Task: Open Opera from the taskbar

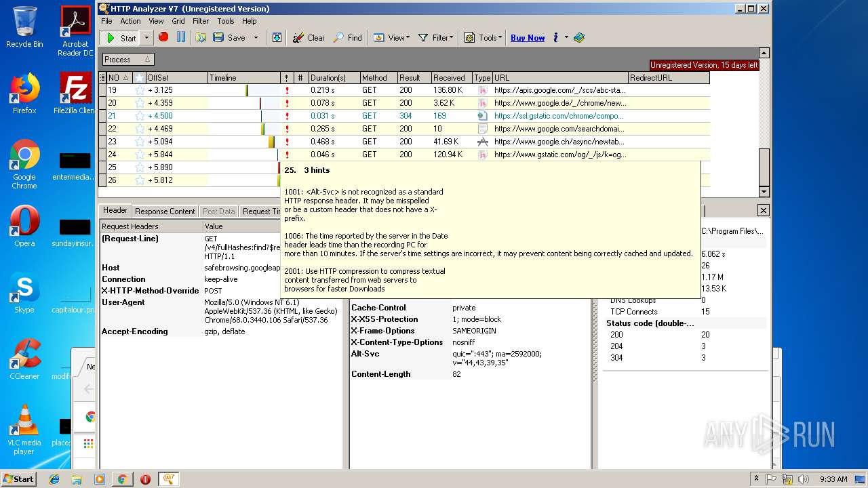Action: click(145, 479)
